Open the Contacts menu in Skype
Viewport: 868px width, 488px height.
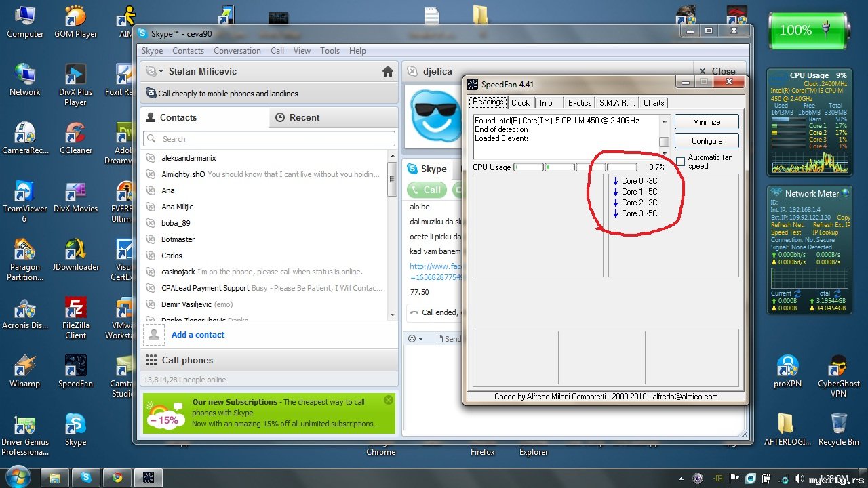[188, 51]
